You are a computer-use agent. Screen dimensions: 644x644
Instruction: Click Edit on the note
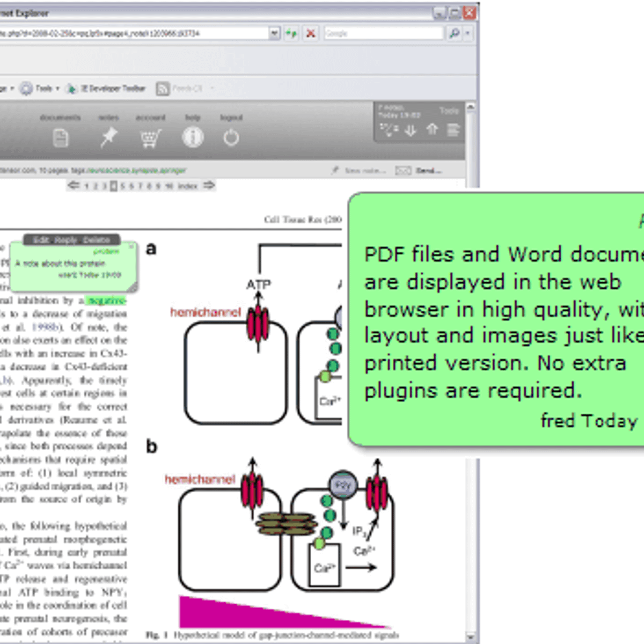point(41,240)
